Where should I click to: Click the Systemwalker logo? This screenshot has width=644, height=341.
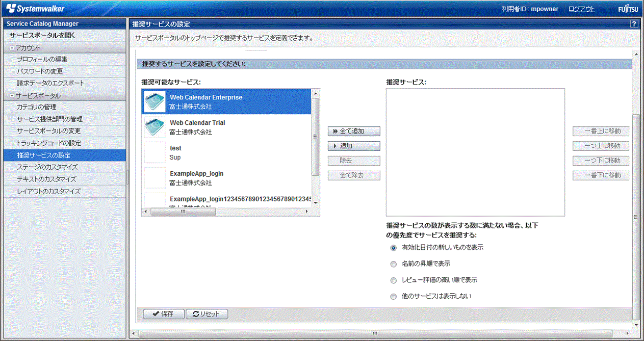pos(35,9)
